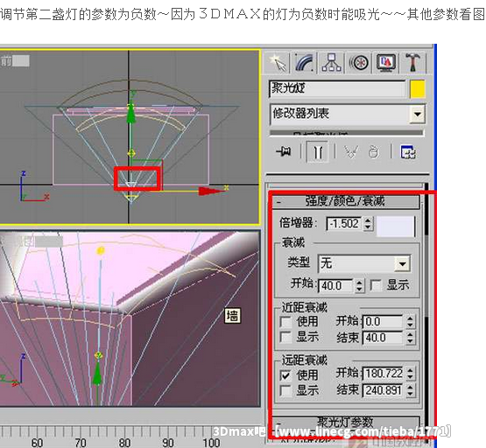This screenshot has width=486, height=448.
Task: Open the yellow object color swatch
Action: [418, 89]
